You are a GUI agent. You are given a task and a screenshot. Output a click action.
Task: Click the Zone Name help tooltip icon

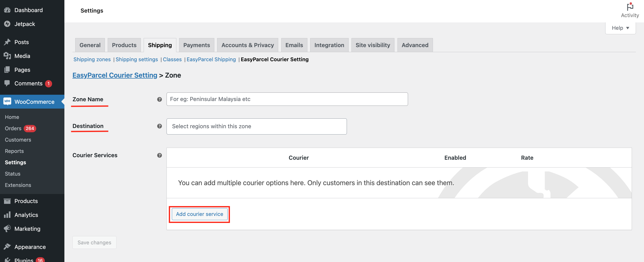pos(159,99)
